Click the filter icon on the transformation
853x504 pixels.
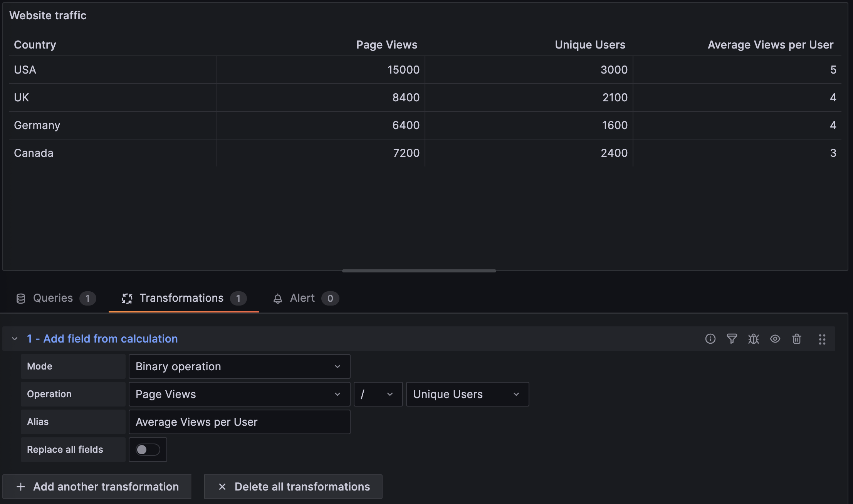click(732, 339)
